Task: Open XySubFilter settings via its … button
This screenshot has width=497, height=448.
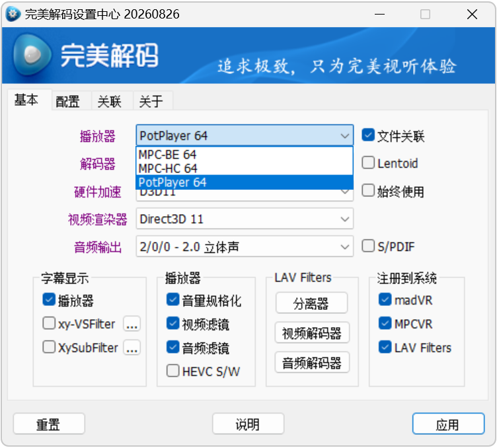Action: pos(132,348)
